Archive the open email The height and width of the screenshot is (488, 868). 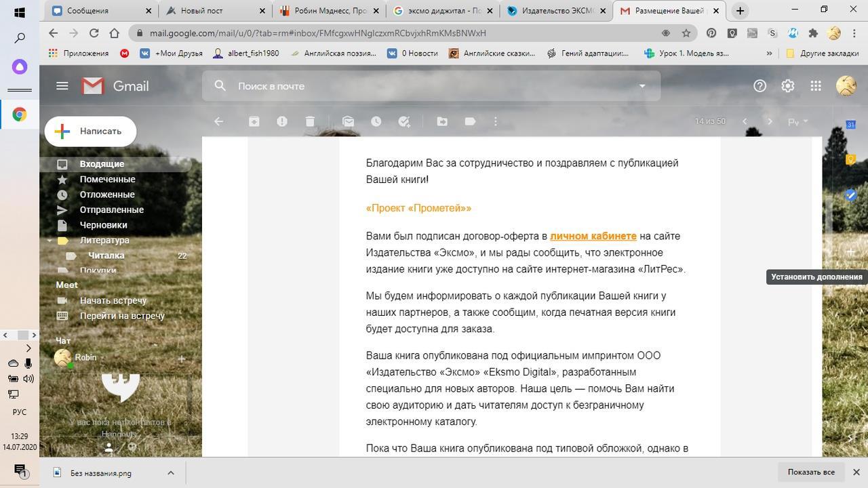[x=254, y=121]
